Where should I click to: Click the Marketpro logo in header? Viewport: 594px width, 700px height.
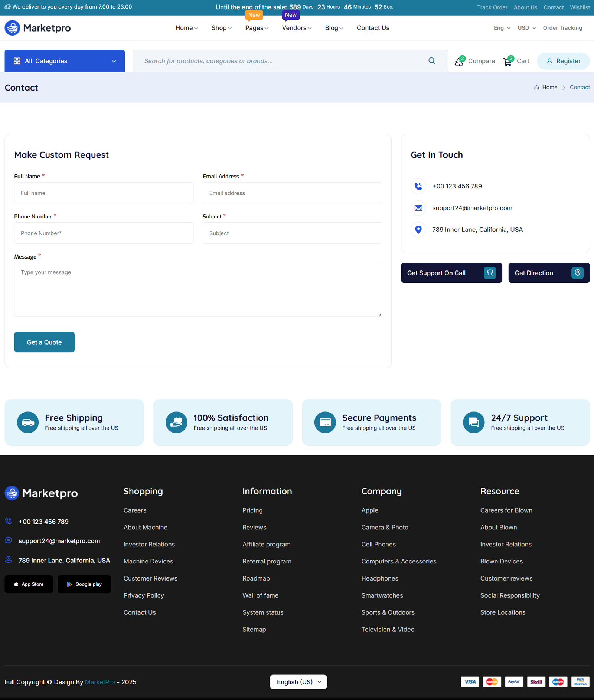coord(37,28)
